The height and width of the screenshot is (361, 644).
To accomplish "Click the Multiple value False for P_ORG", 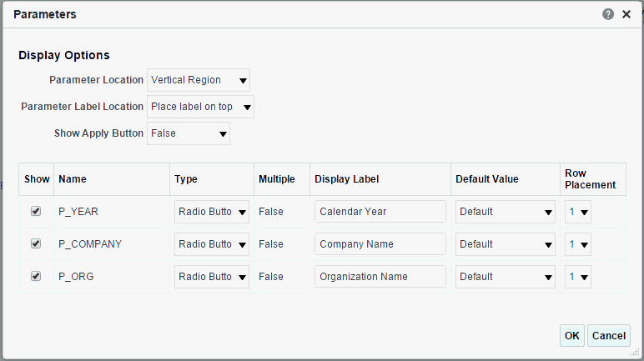I will coord(271,277).
